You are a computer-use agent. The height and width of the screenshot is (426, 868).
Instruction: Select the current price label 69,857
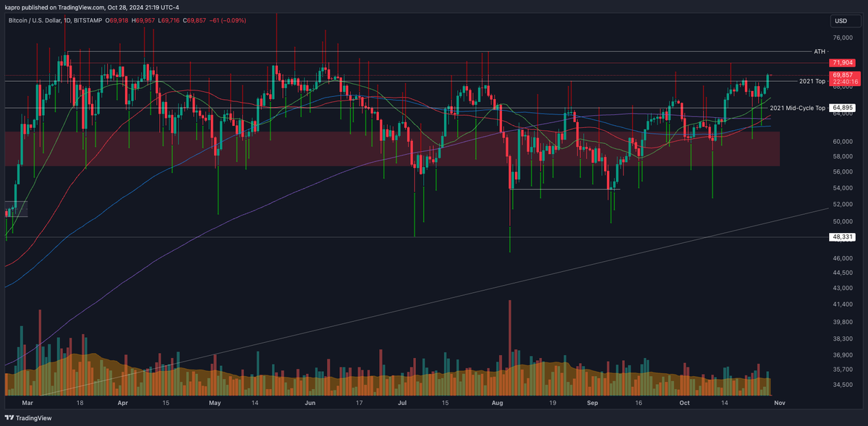(x=843, y=74)
